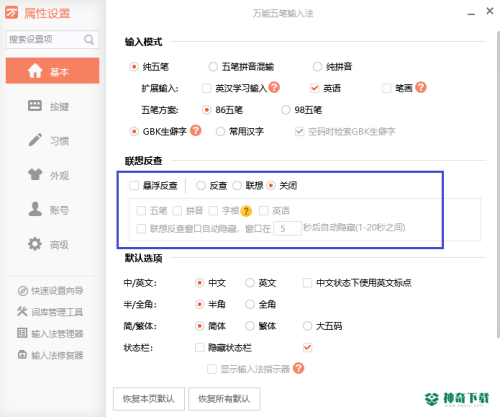500x417 pixels.
Task: Select 纯五笔 input mode
Action: [x=134, y=67]
